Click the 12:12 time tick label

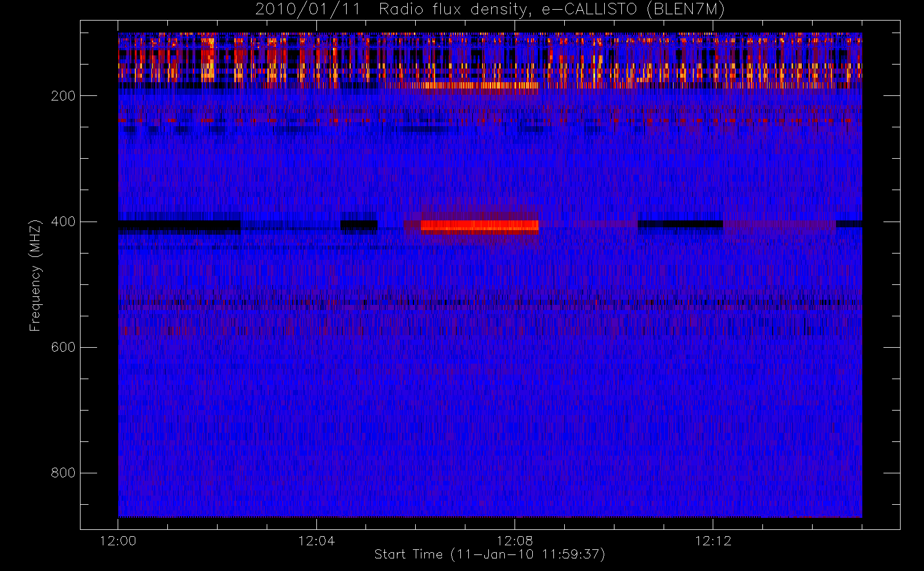[713, 541]
